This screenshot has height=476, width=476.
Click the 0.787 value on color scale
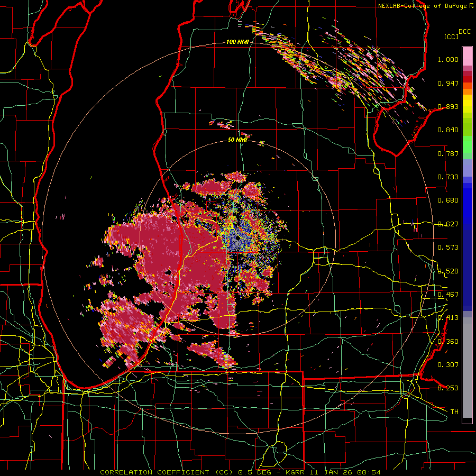pyautogui.click(x=448, y=153)
